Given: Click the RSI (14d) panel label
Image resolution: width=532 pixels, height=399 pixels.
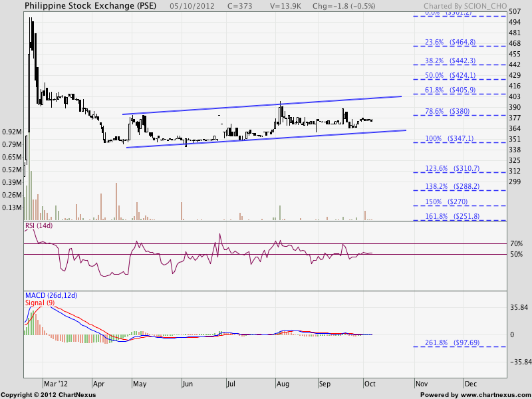Looking at the screenshot, I should tap(40, 226).
